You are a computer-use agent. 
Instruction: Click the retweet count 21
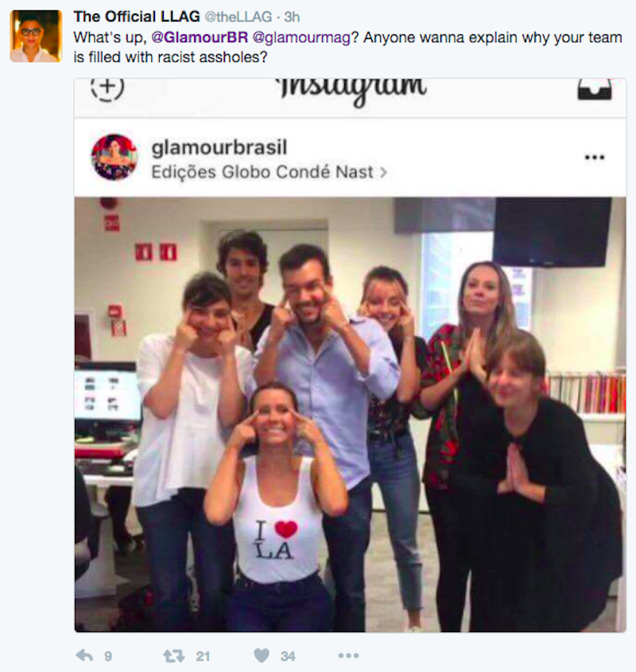(x=203, y=656)
